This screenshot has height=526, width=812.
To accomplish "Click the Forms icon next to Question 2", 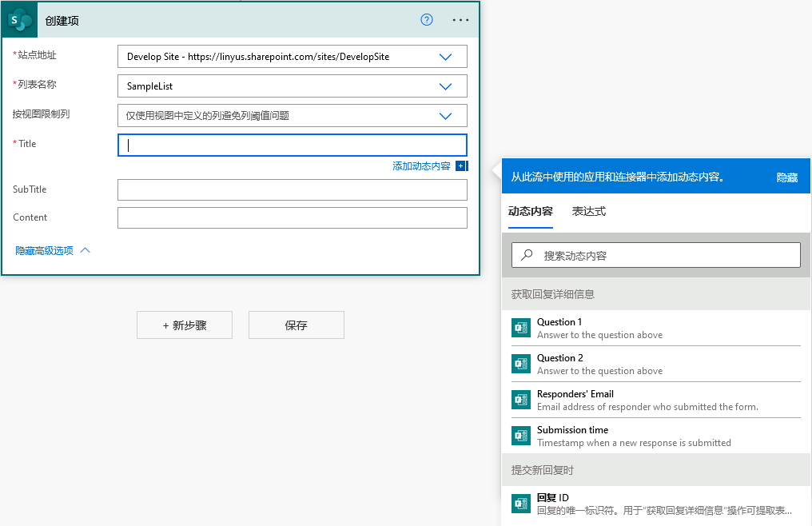I will point(521,364).
